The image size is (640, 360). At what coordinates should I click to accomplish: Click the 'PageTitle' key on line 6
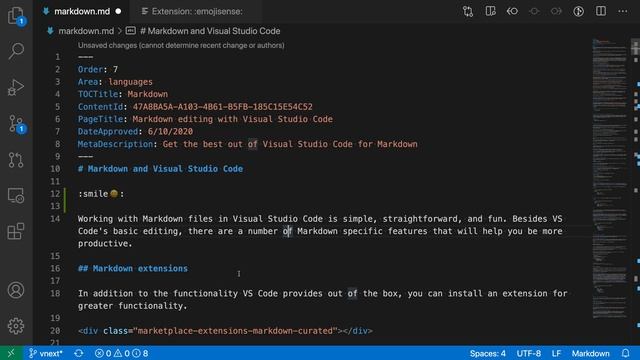(x=100, y=119)
